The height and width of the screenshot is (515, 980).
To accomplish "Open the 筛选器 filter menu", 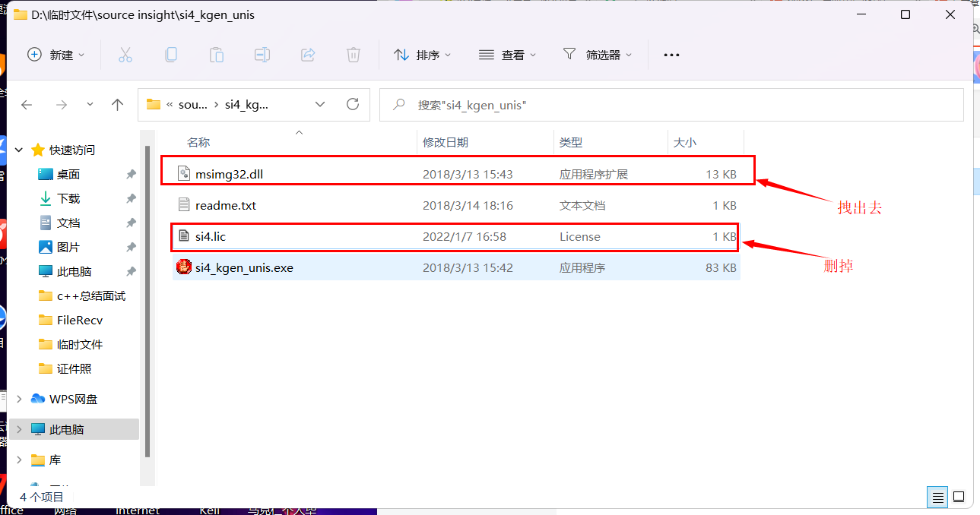I will coord(598,54).
